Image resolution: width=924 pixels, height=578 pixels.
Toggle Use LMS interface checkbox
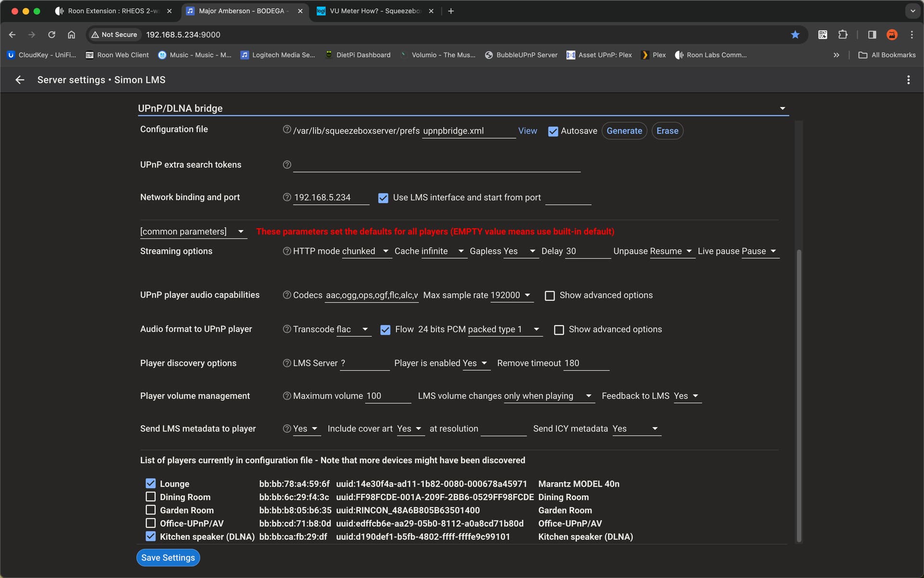click(383, 198)
